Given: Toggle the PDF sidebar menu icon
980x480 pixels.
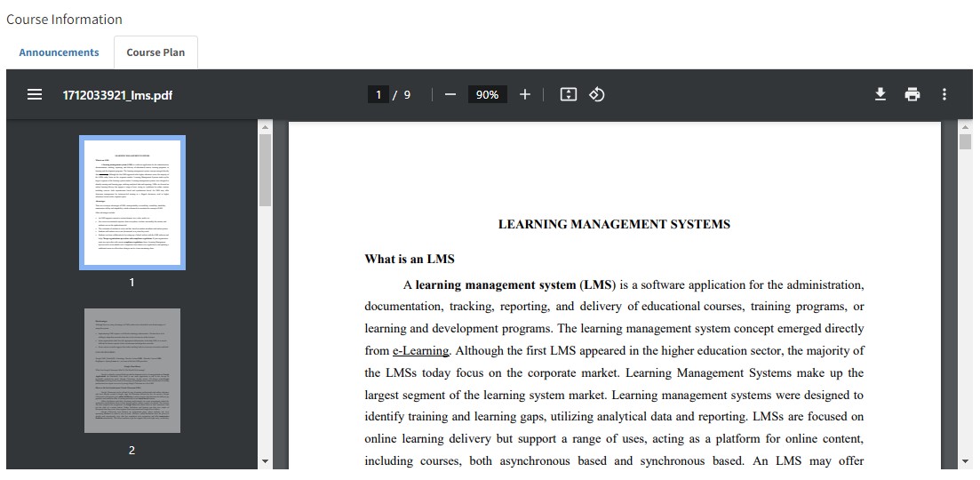Looking at the screenshot, I should coord(35,94).
